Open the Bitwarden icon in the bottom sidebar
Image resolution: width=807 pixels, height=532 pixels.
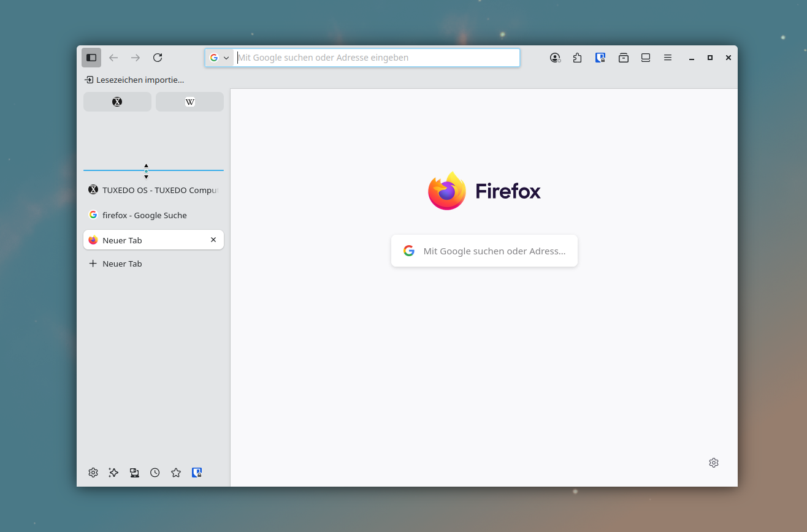pos(197,473)
